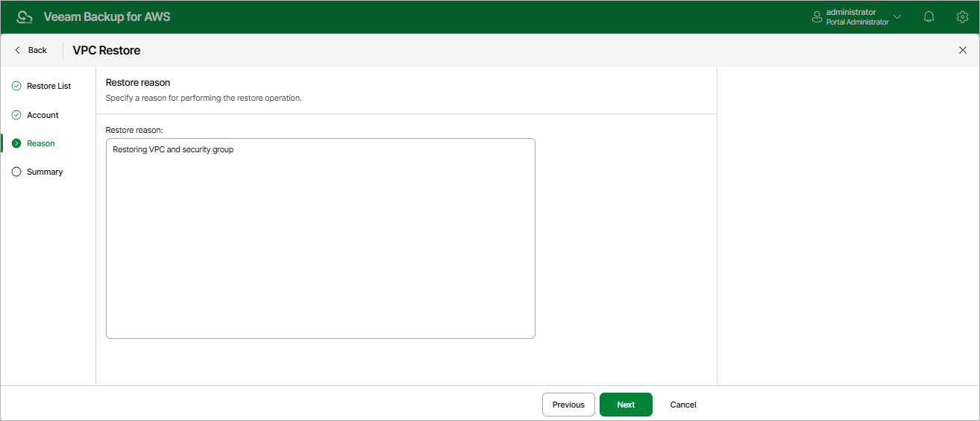
Task: Click the 'Restoring VPC and security group' text
Action: tap(173, 149)
